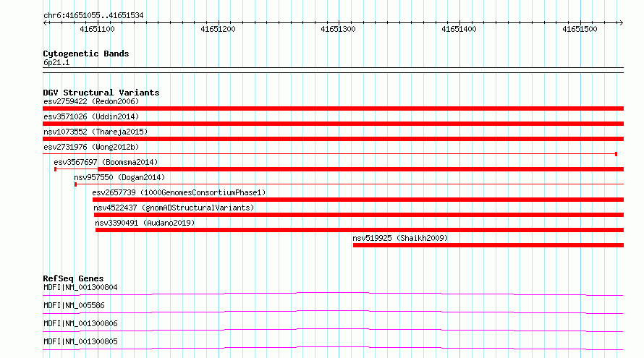
Task: Click variant label nsv1073552 (Thareja2015)
Action: point(96,132)
